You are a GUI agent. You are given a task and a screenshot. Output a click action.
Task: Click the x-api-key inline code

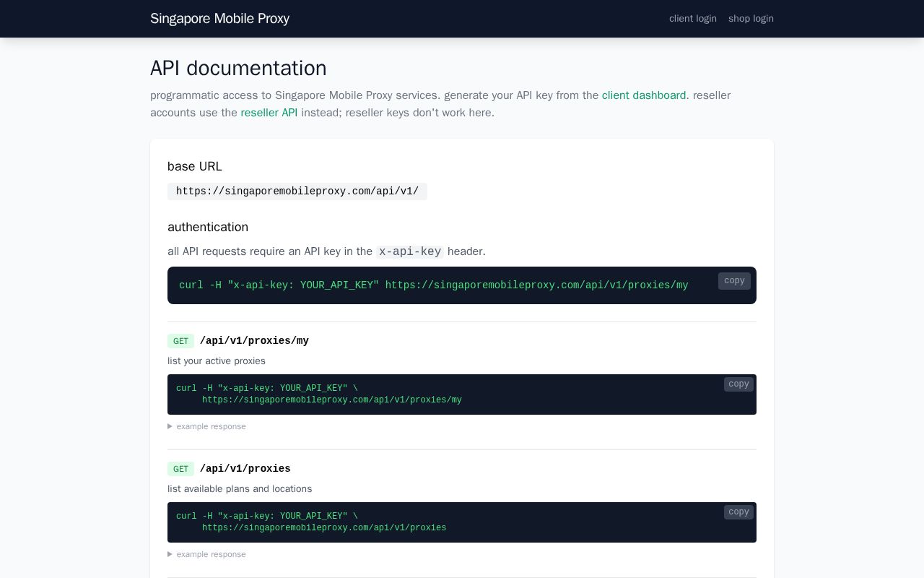pos(410,251)
